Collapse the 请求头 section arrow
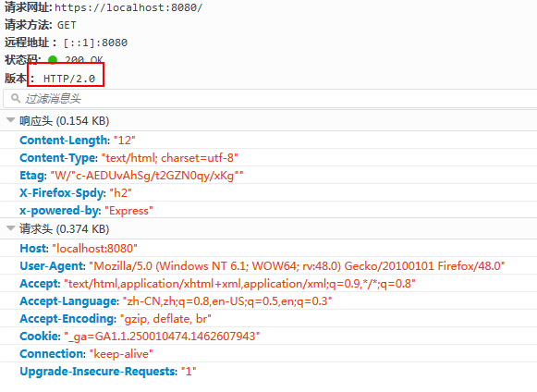The width and height of the screenshot is (537, 392). [x=11, y=228]
